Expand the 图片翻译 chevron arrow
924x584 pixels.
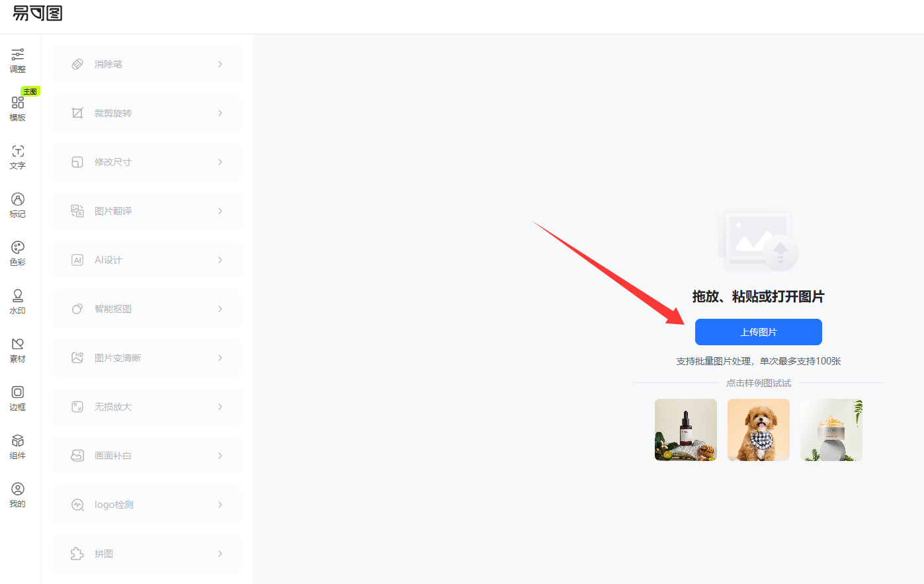(x=220, y=211)
